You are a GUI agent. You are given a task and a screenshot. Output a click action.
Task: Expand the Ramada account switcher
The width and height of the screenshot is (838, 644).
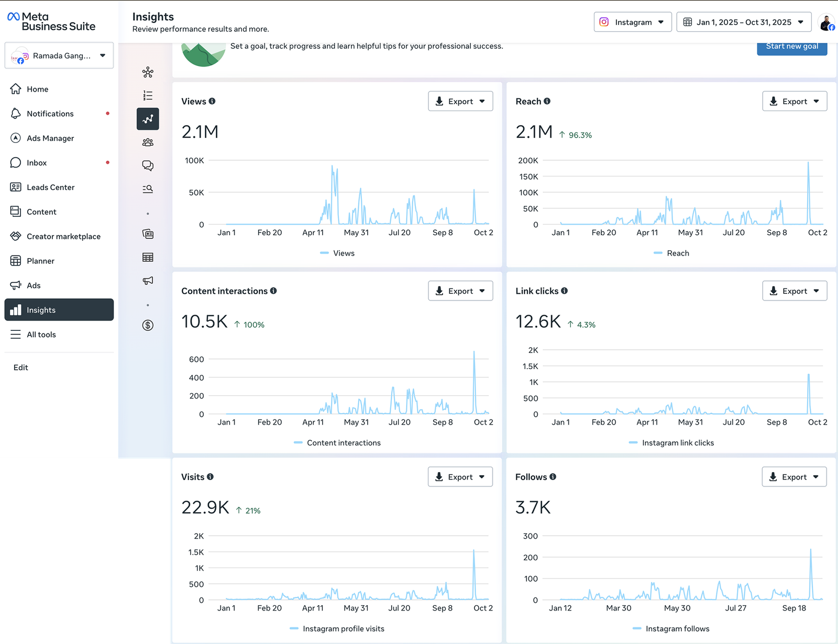[x=59, y=55]
